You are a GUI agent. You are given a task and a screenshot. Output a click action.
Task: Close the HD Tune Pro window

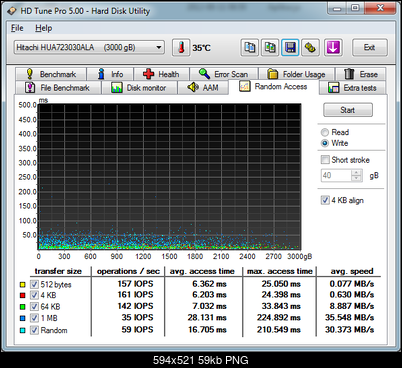pyautogui.click(x=380, y=8)
